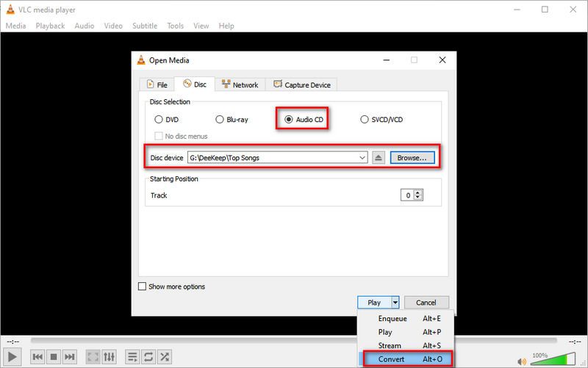The height and width of the screenshot is (368, 588).
Task: Stop playback with the stop icon
Action: 54,357
